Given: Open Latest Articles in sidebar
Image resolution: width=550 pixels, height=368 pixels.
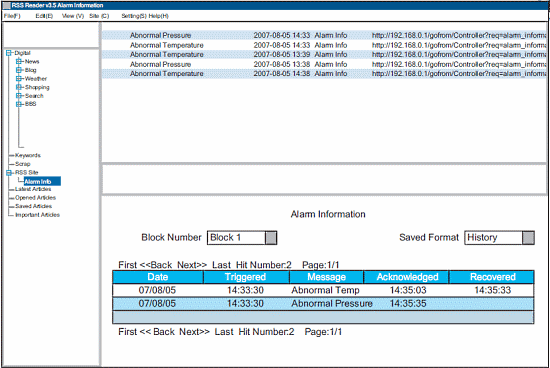Looking at the screenshot, I should coord(33,189).
